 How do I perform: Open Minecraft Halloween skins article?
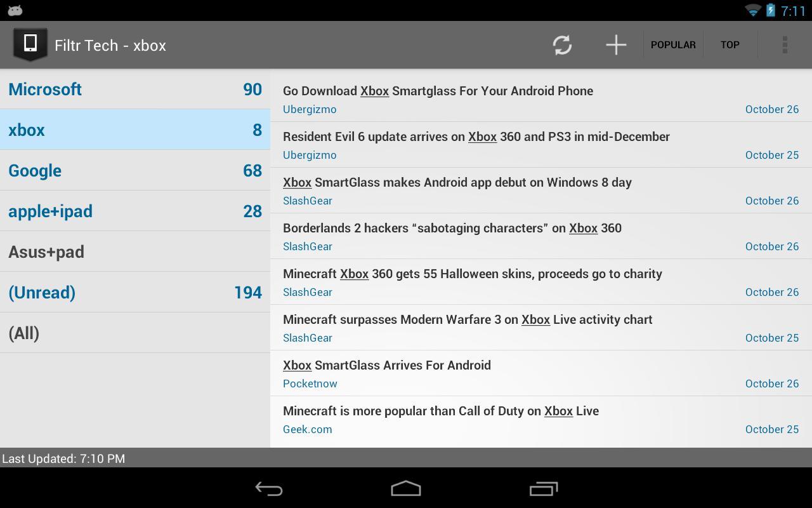click(541, 282)
